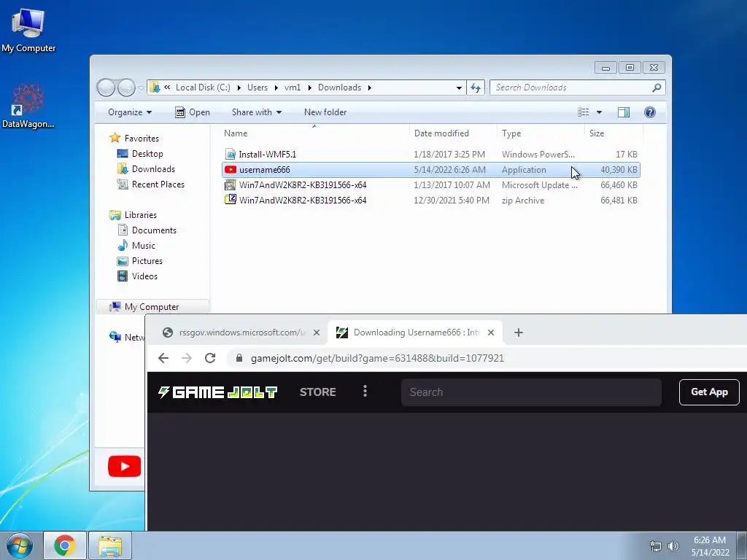Click the Users breadcrumb segment
The image size is (747, 560).
(x=258, y=87)
